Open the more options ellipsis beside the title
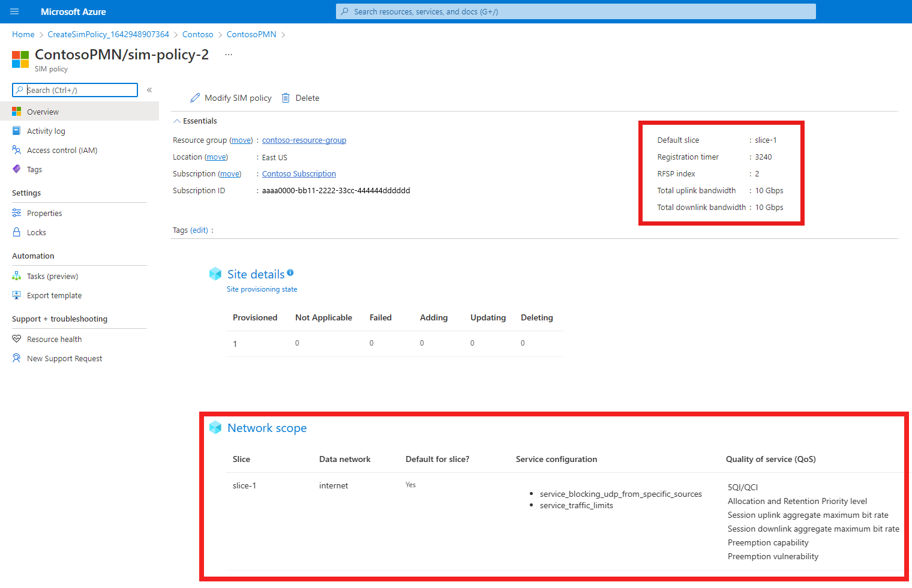Viewport: 912px width, 588px height. pyautogui.click(x=229, y=55)
